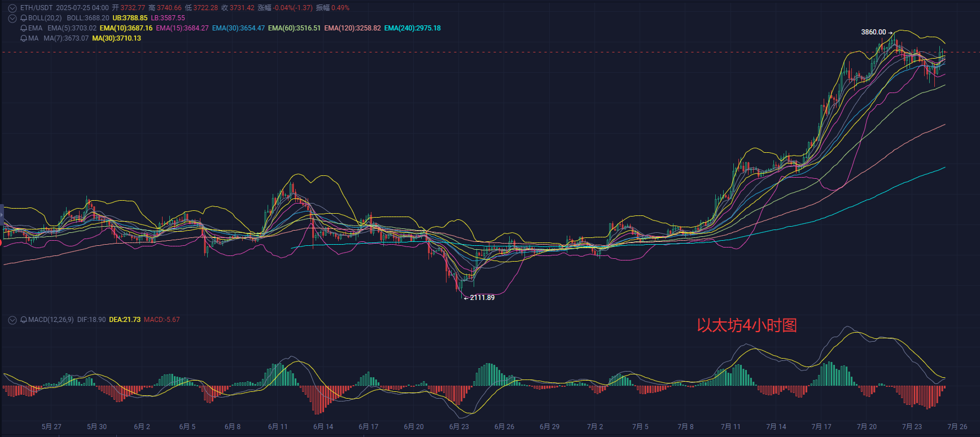Image resolution: width=980 pixels, height=437 pixels.
Task: Click the 7月 26 date axis label
Action: coord(957,427)
